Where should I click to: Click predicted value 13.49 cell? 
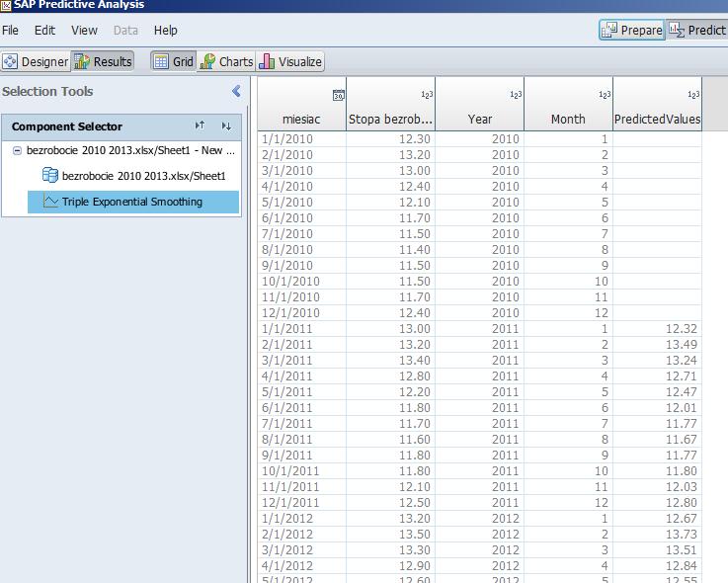click(x=658, y=344)
